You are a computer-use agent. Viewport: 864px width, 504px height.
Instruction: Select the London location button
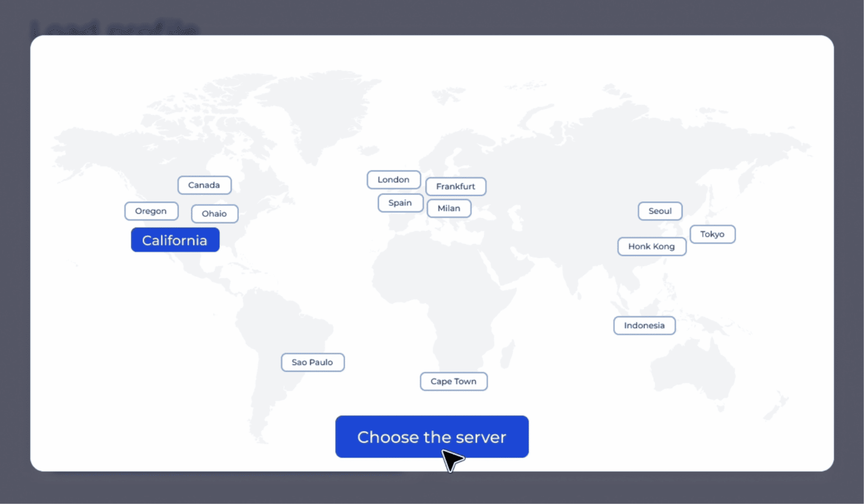394,179
